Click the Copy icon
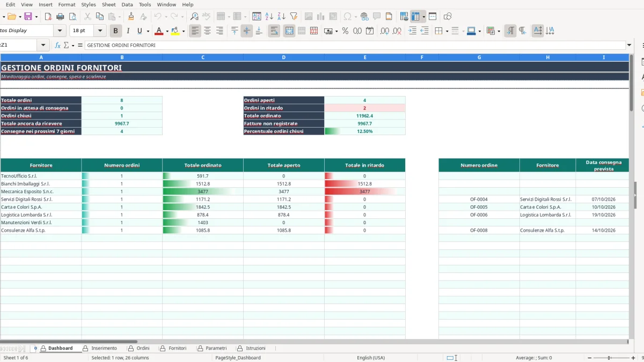 click(x=99, y=17)
